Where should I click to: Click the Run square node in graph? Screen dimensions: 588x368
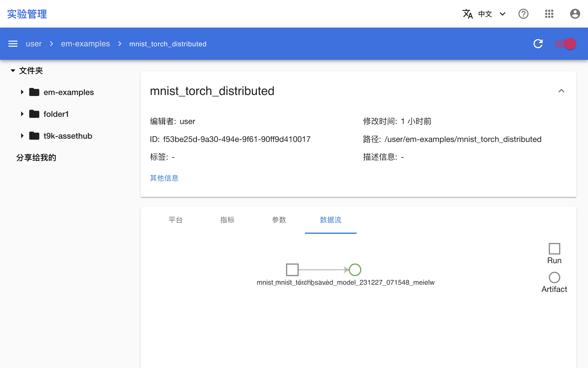292,270
